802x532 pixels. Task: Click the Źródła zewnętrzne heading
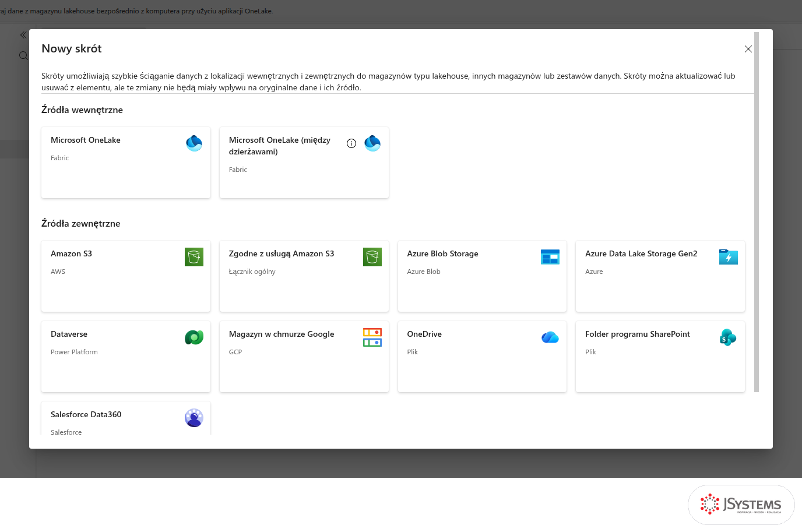[x=81, y=223]
